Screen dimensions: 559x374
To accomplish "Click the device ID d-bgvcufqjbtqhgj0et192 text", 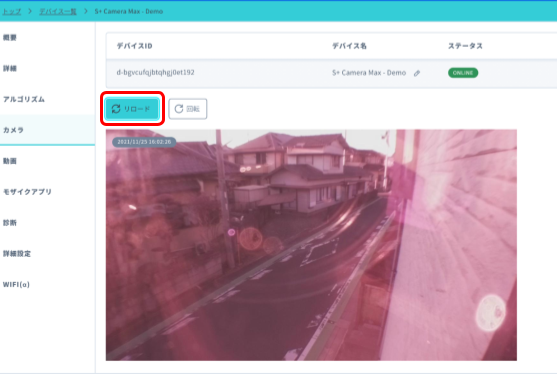I will pos(155,72).
